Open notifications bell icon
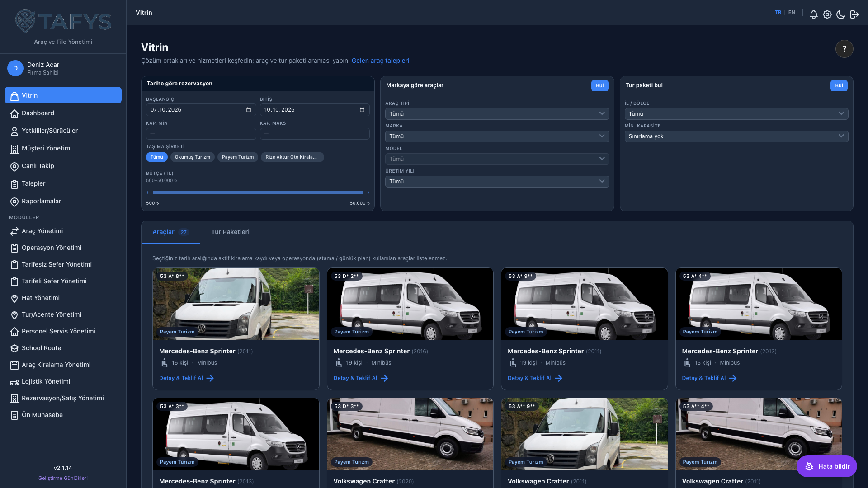 [x=813, y=14]
